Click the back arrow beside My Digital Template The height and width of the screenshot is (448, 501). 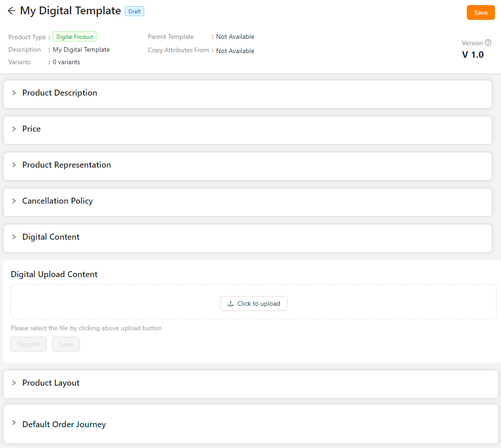click(12, 11)
